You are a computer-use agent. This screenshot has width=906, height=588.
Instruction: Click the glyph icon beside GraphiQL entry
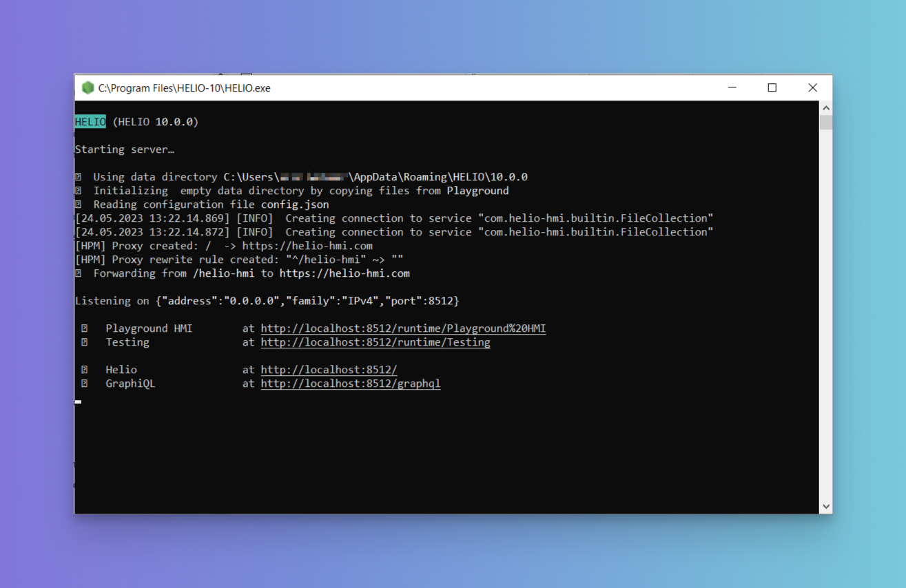(85, 384)
